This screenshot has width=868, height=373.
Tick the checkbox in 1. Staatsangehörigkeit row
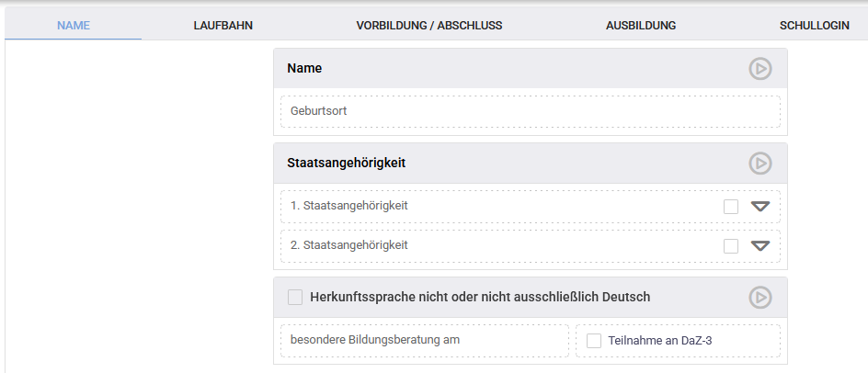pos(731,207)
